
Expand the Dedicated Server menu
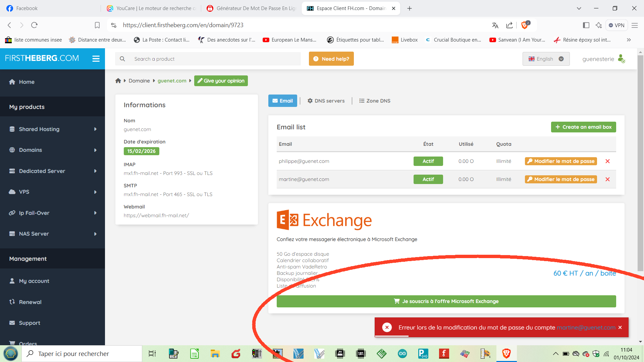point(53,171)
